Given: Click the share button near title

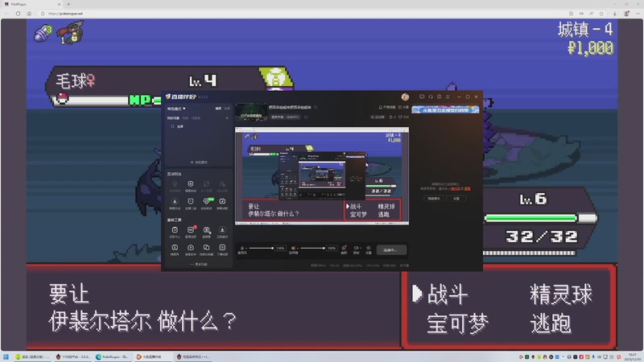Looking at the screenshot, I should pyautogui.click(x=404, y=107).
